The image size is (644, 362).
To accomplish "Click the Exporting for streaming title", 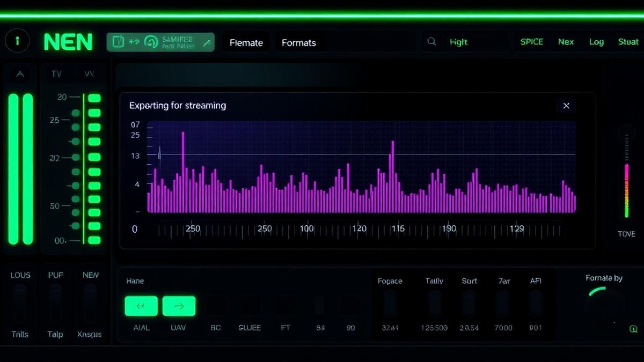I will [x=178, y=106].
